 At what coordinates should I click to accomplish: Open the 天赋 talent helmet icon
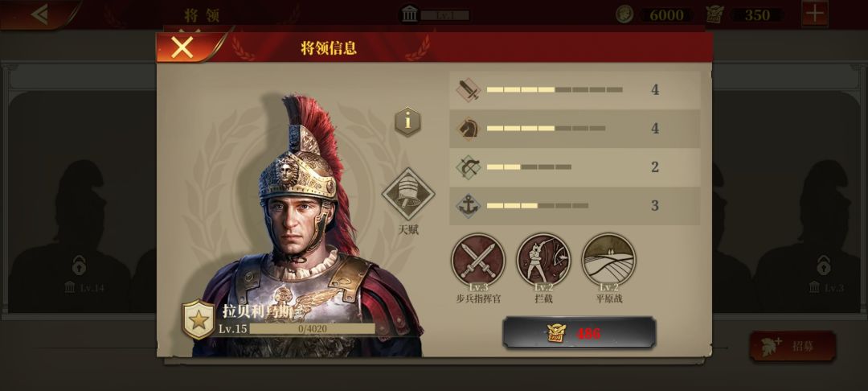coord(408,194)
